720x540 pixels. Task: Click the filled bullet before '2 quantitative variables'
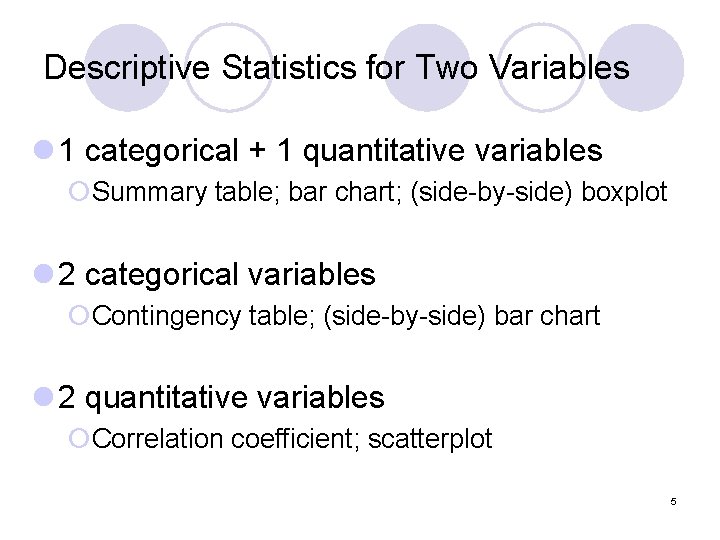pos(43,398)
